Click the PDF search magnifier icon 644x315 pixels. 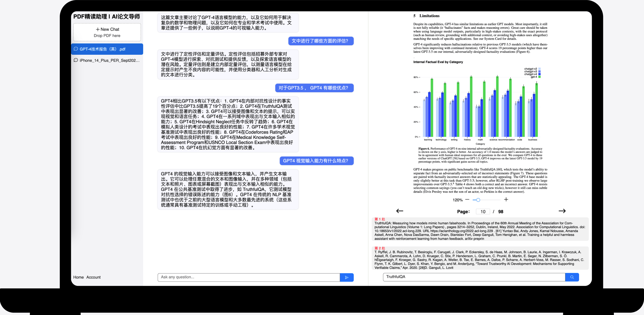572,277
